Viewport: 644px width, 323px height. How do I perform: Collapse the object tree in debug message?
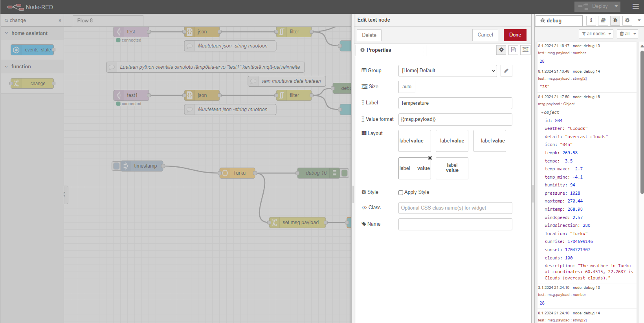pyautogui.click(x=542, y=113)
